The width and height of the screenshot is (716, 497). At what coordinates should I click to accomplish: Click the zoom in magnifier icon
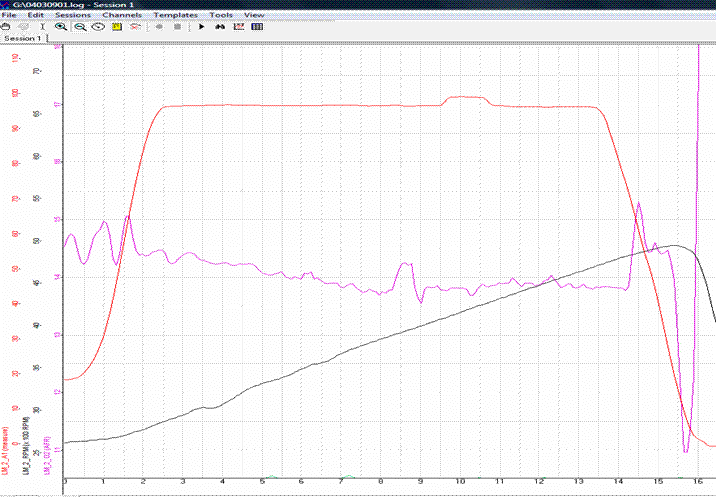coord(61,27)
